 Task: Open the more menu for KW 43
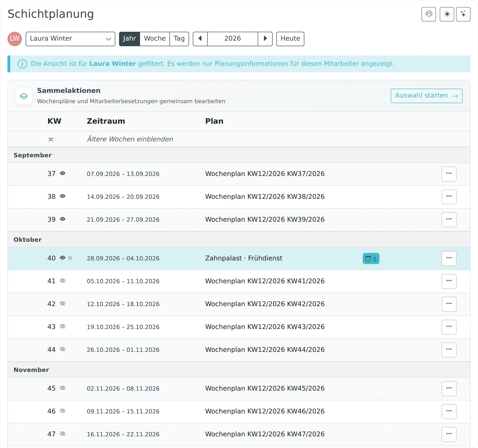pyautogui.click(x=449, y=327)
